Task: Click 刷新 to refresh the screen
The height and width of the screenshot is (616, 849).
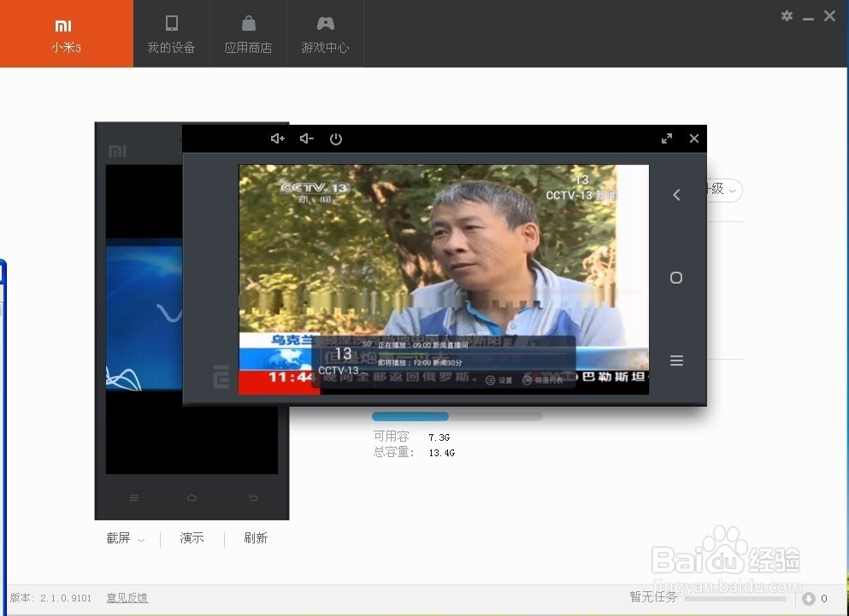Action: coord(256,538)
